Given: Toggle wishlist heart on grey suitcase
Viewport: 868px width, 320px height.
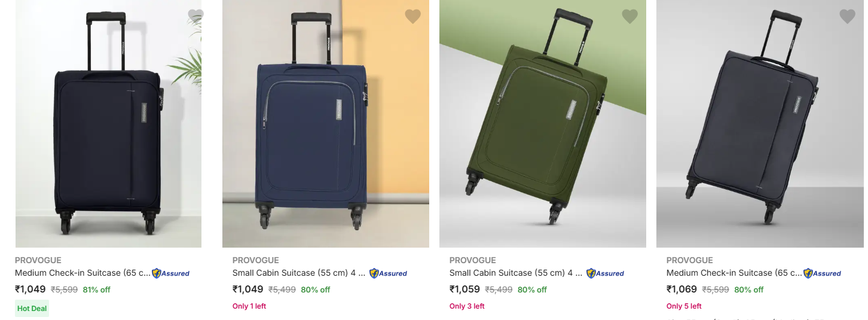Looking at the screenshot, I should pyautogui.click(x=847, y=16).
